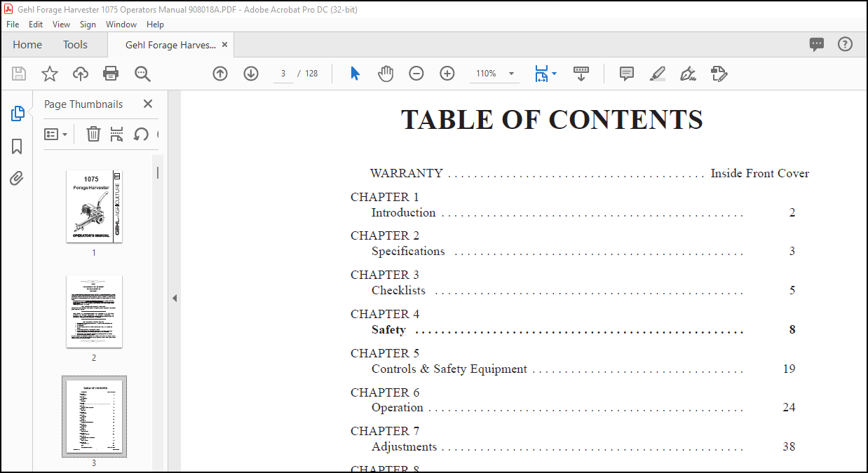Select page 1 cover thumbnail

[94, 207]
